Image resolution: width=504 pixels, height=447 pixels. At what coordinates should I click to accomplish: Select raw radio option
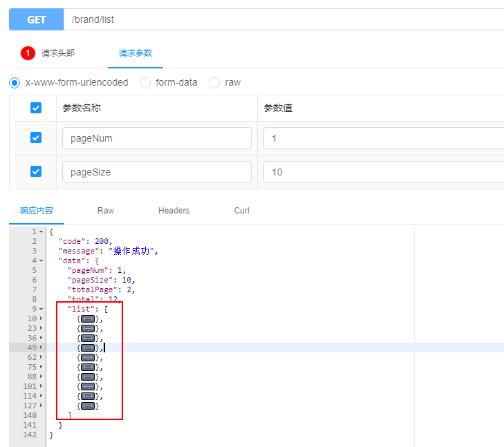tap(214, 83)
